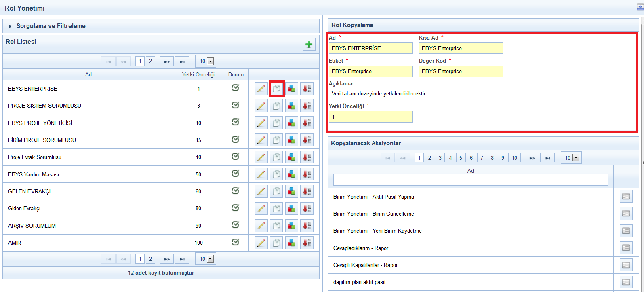This screenshot has width=644, height=292.
Task: Select the Cevaplı Kapatılanlar - Rapor row
Action: 471,265
